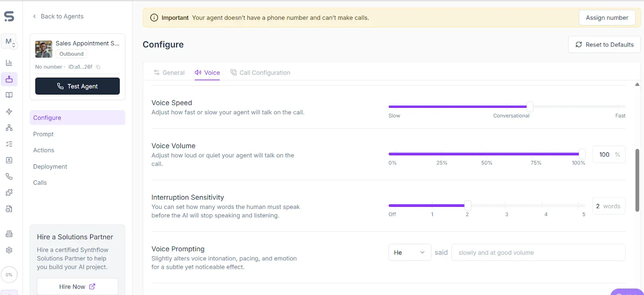The width and height of the screenshot is (644, 295).
Task: Open the phone numbers sidebar icon
Action: click(9, 176)
